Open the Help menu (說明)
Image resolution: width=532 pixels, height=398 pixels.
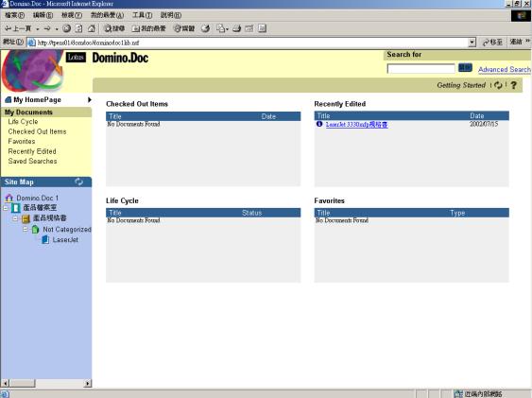click(x=171, y=15)
